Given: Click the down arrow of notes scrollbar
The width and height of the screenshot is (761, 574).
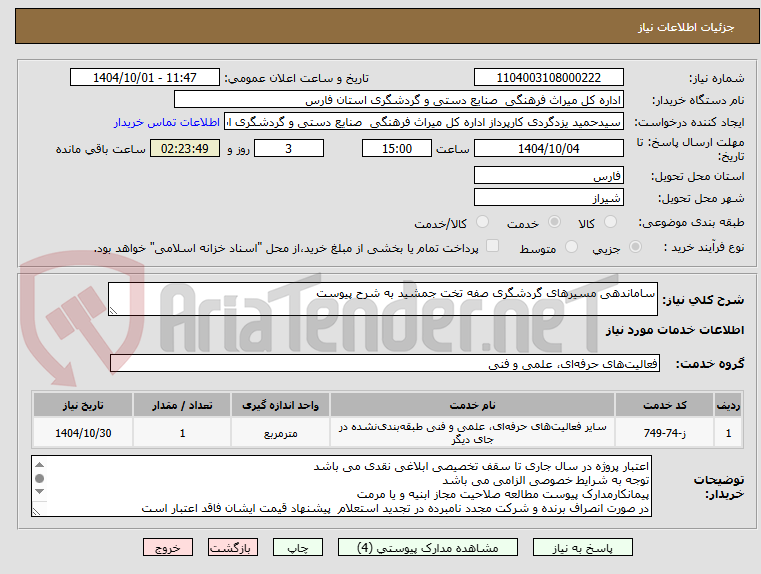Looking at the screenshot, I should tap(40, 491).
